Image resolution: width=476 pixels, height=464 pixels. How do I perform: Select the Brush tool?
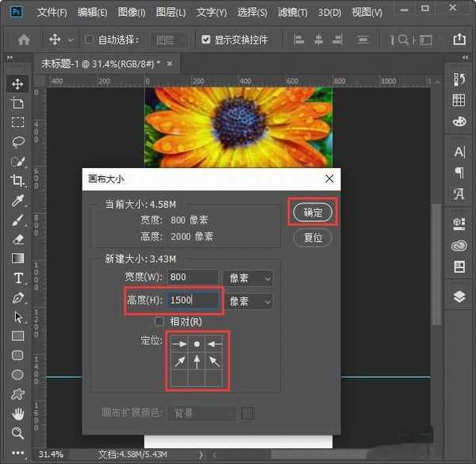[x=17, y=220]
